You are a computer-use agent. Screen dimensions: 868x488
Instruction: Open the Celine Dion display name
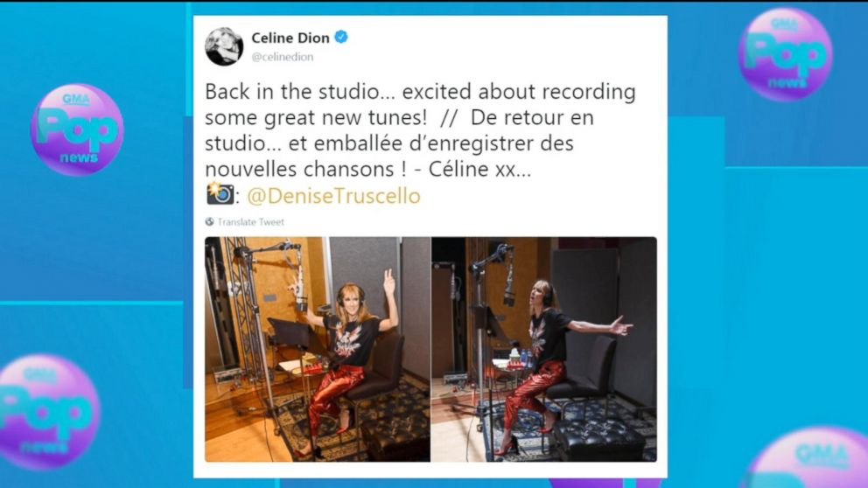[290, 38]
